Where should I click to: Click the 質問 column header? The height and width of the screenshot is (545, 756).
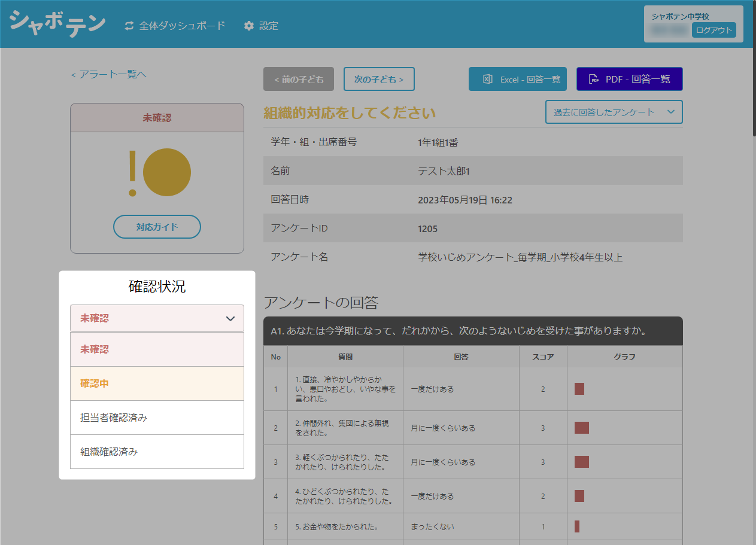[345, 357]
